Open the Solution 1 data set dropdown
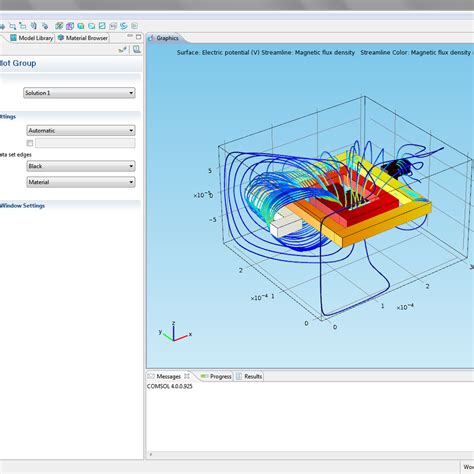Screen dimensions: 474x474 coord(79,93)
